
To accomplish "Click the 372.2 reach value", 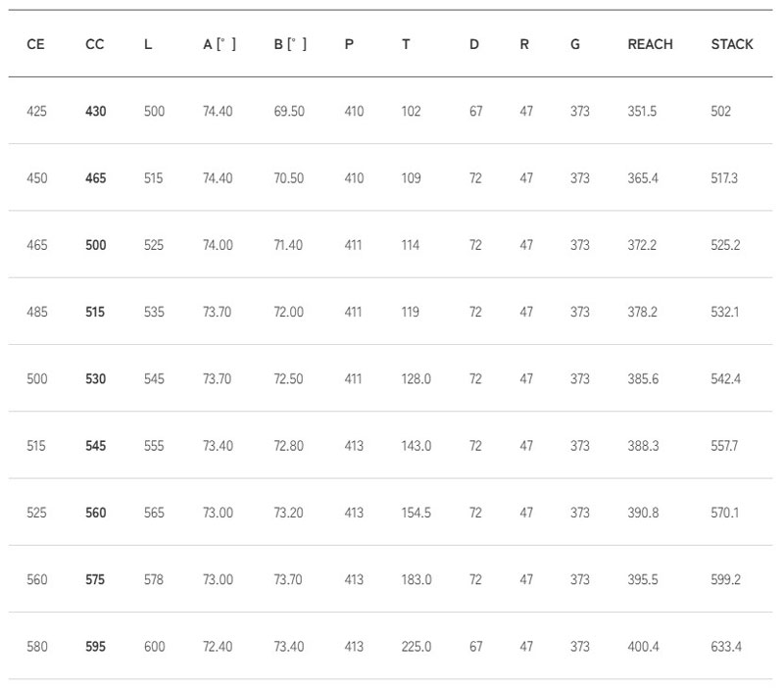I will pyautogui.click(x=642, y=245).
